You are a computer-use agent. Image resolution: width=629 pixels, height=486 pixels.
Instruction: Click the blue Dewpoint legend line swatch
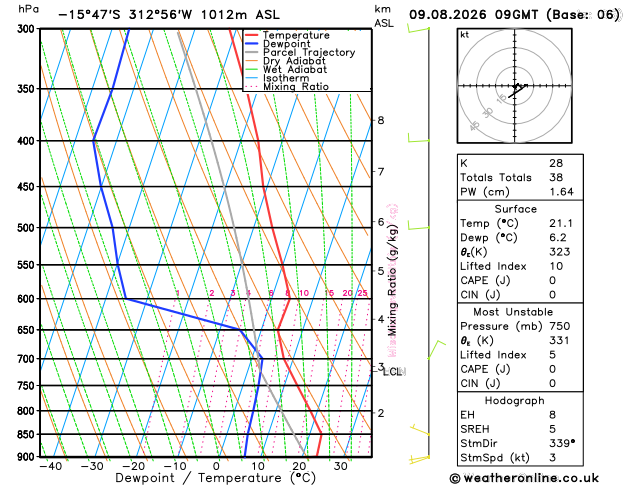pos(252,44)
